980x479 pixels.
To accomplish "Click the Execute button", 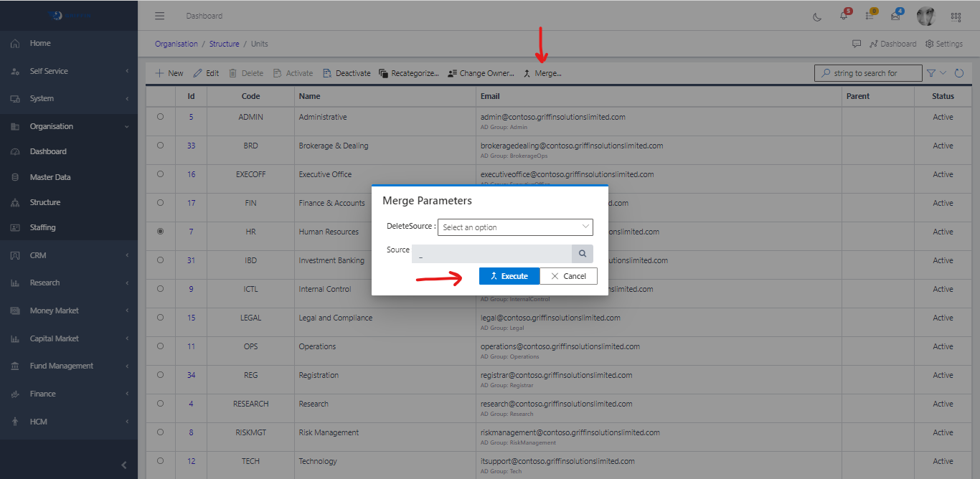I will tap(509, 276).
